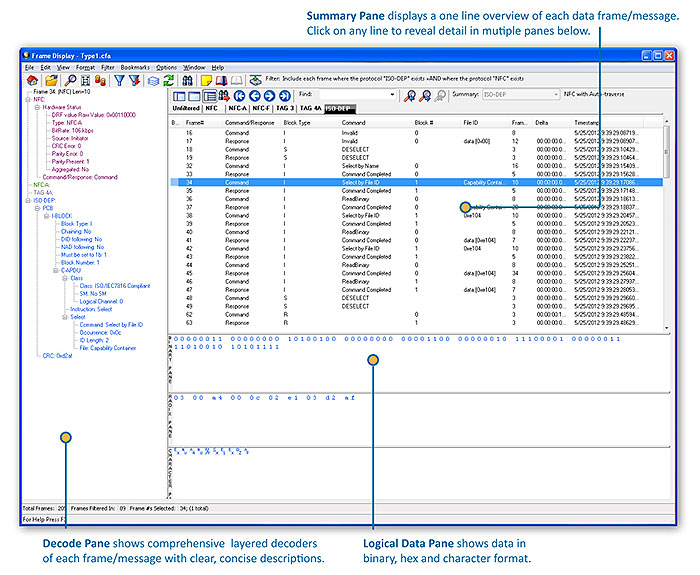Viewport: 700px width, 575px height.
Task: Click the green refresh arrows icon
Action: tap(169, 80)
